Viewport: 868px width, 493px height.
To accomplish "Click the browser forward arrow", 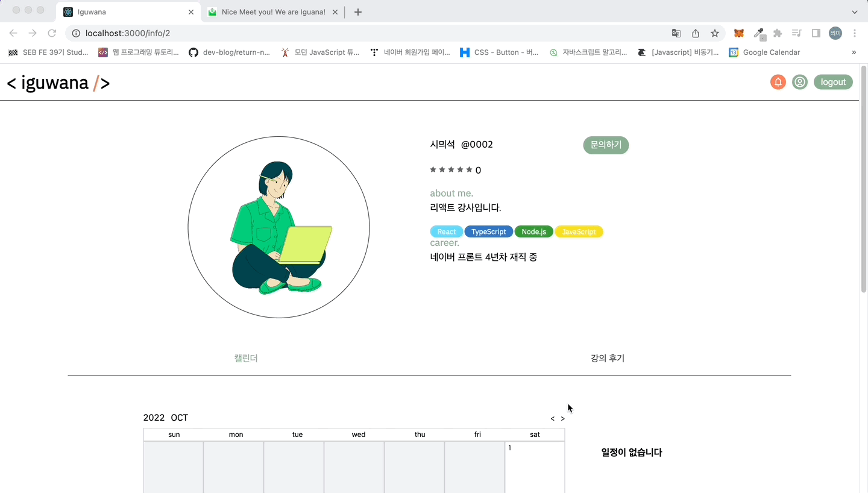I will click(33, 33).
